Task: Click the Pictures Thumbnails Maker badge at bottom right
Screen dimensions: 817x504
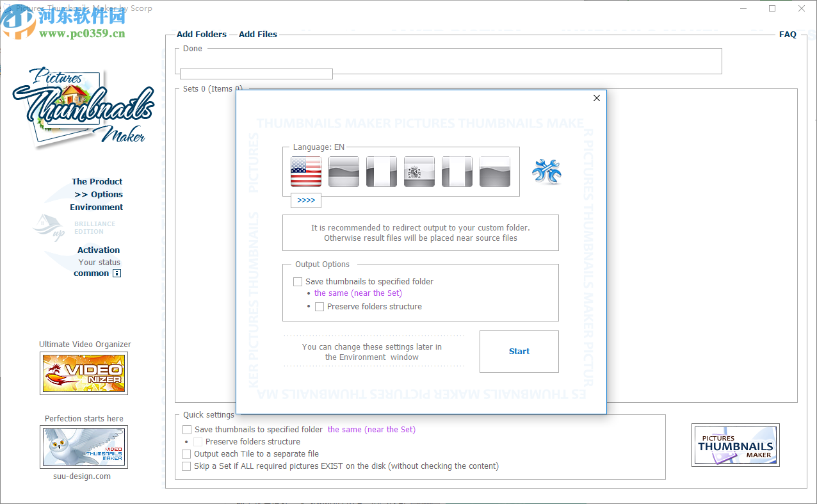Action: [736, 445]
